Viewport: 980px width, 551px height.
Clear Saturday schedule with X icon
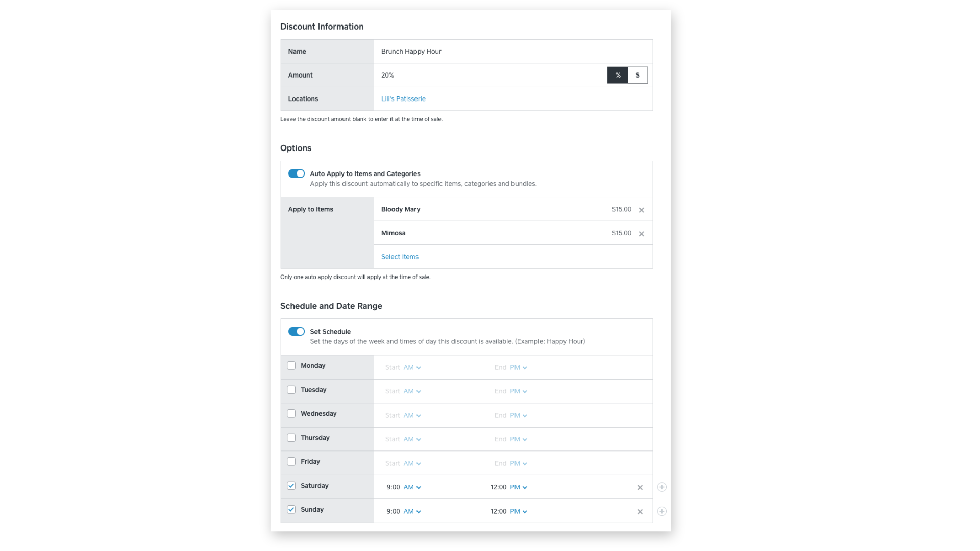(x=640, y=488)
